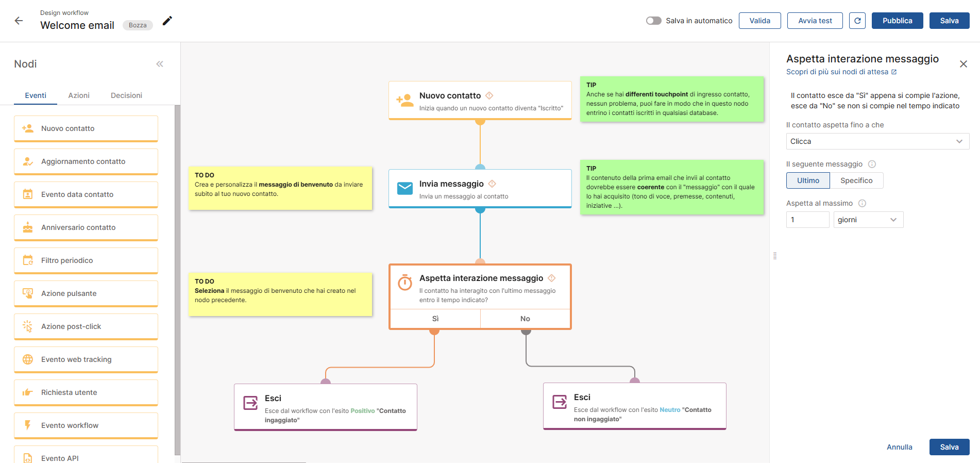
Task: Enable the Salva in automatico switch
Action: 653,21
